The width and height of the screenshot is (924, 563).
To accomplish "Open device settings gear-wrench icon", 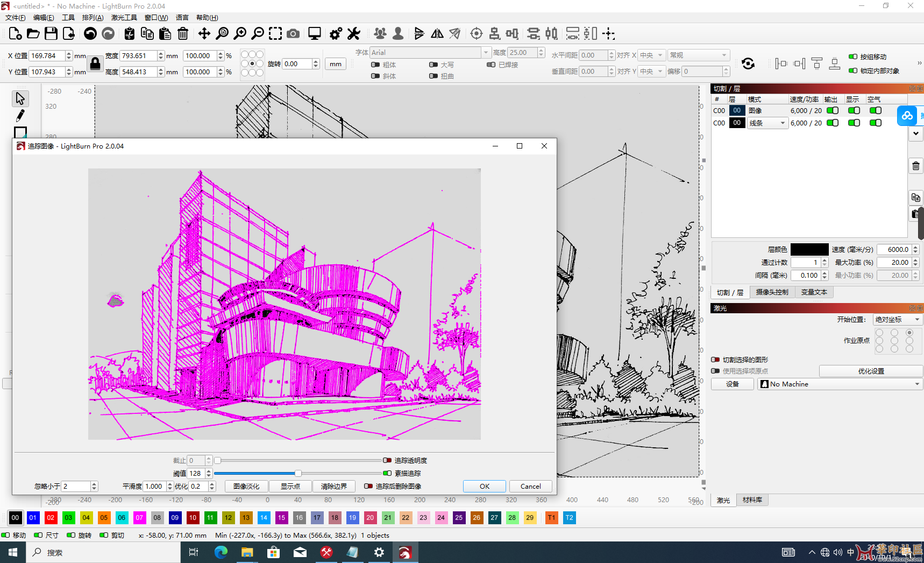I will tap(336, 34).
